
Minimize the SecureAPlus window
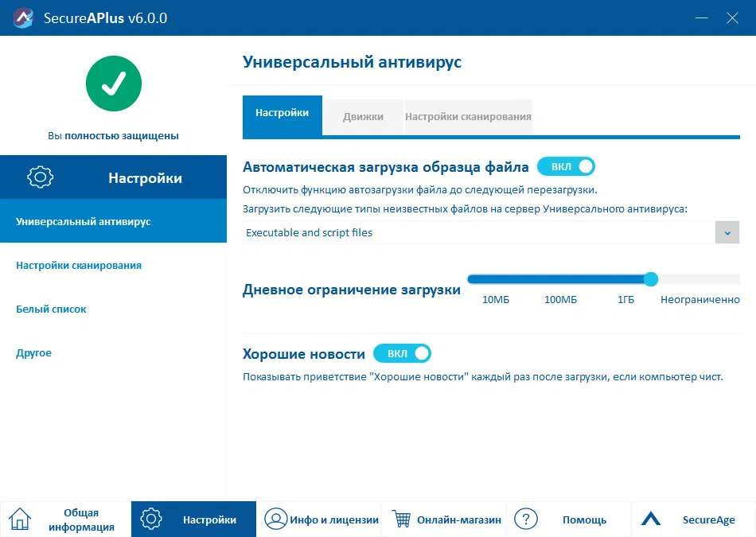click(x=702, y=18)
